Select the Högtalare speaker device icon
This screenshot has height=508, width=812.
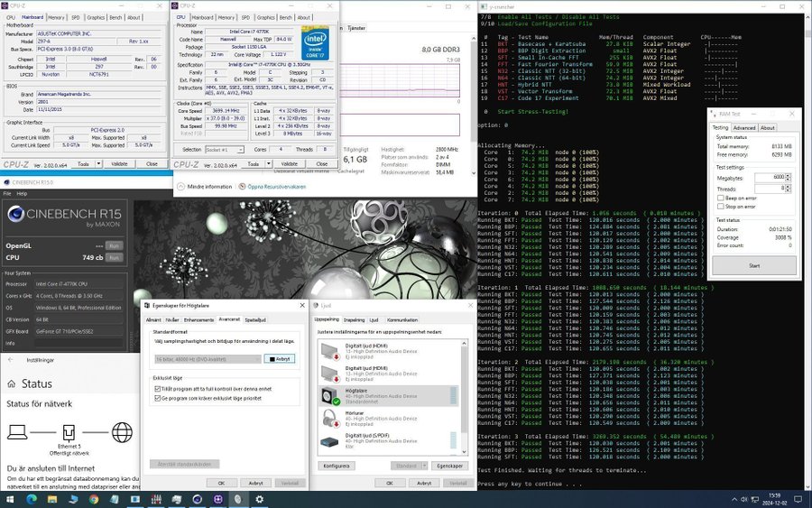pos(329,396)
